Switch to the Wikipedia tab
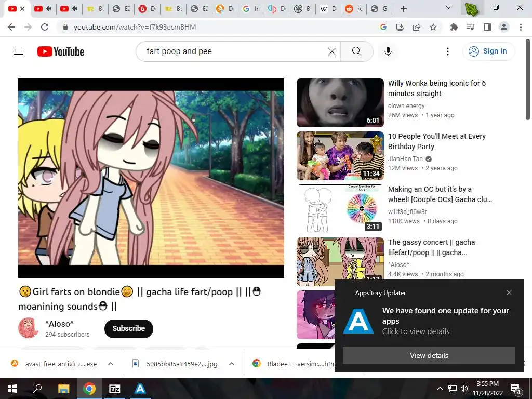 pyautogui.click(x=328, y=9)
